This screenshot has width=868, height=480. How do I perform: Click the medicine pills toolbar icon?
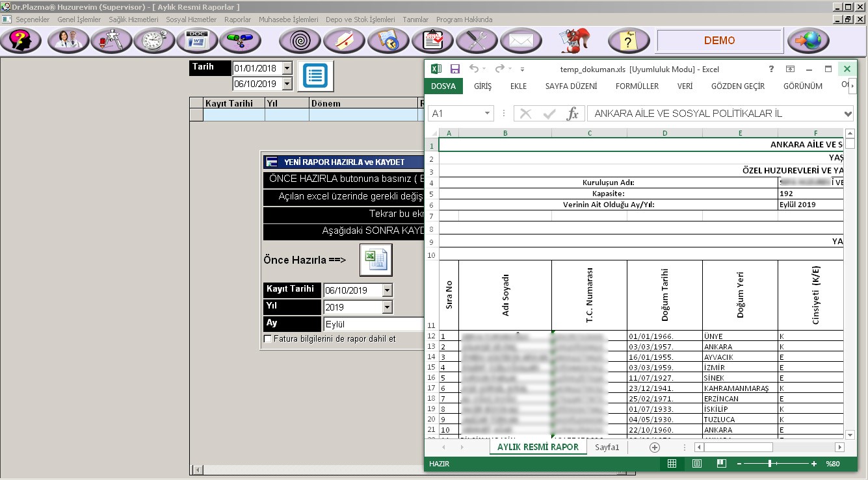240,41
